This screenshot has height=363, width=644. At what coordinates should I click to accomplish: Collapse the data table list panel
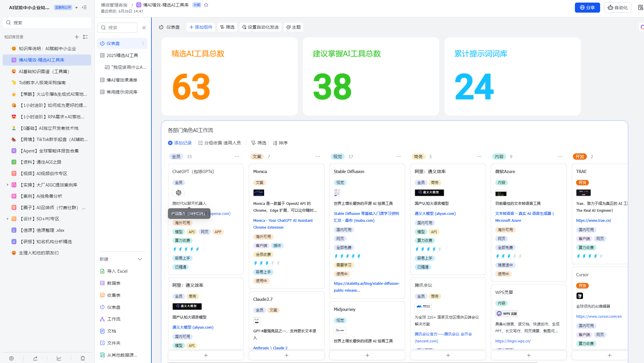click(x=144, y=28)
